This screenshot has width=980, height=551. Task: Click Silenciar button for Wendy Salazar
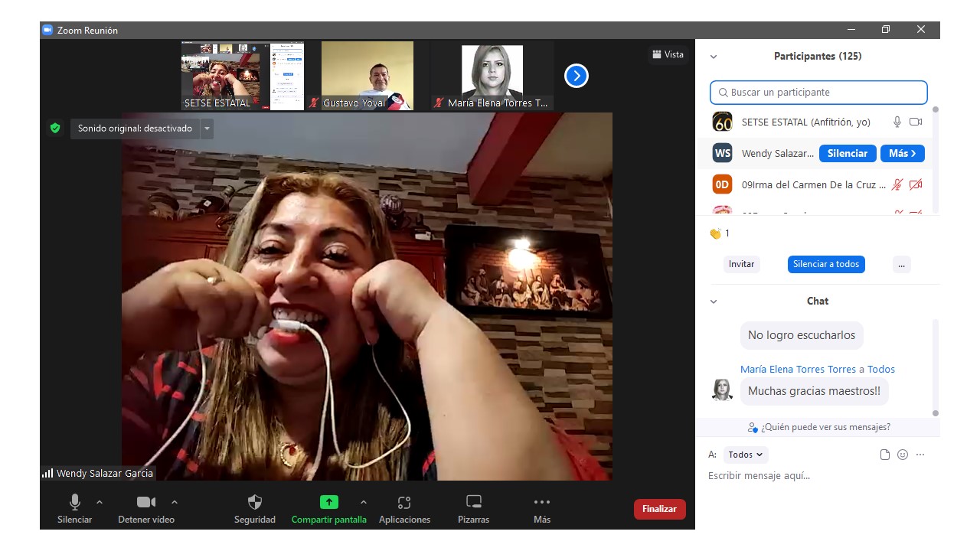tap(848, 153)
